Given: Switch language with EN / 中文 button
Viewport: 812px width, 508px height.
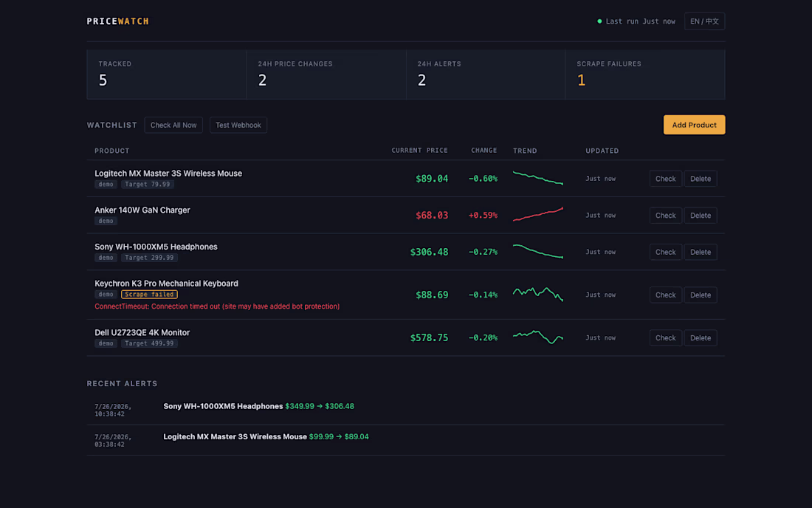Looking at the screenshot, I should [704, 21].
